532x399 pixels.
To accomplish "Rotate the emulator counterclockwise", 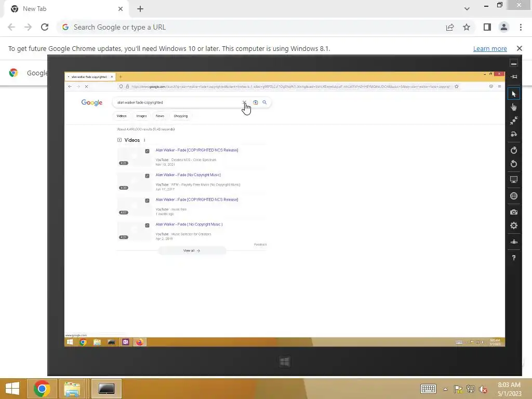I will [x=514, y=164].
